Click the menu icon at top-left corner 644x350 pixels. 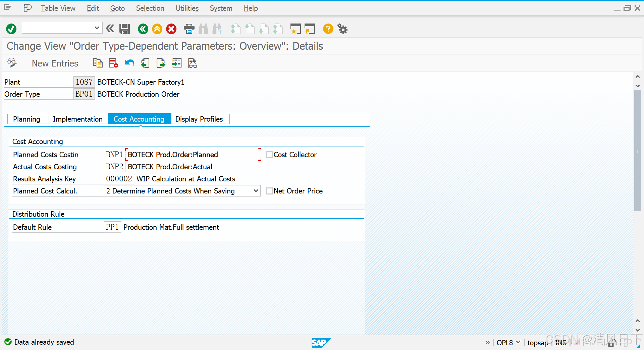(x=8, y=8)
